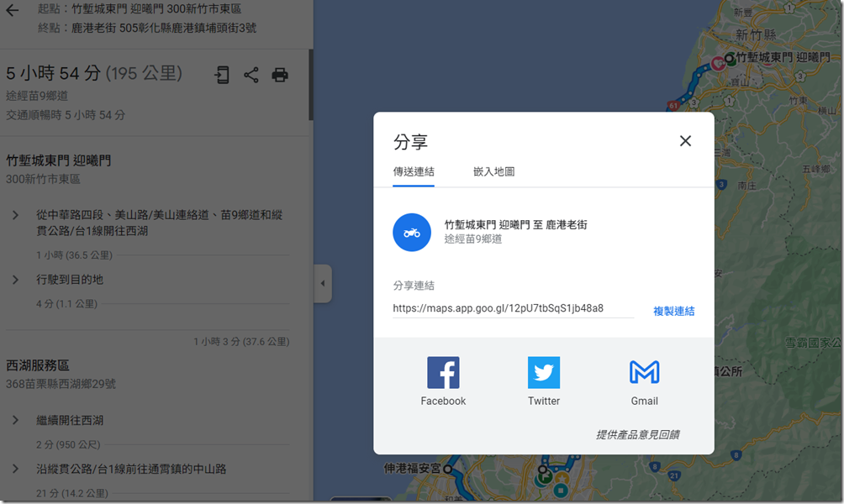The height and width of the screenshot is (504, 844).
Task: Expand the 繼續開往西湖 step
Action: [x=15, y=420]
